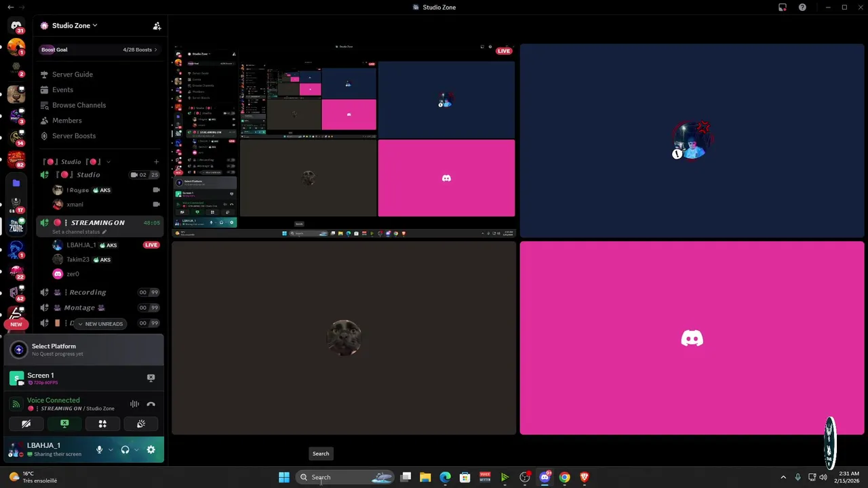Click the server folder icon in server list
Viewport: 868px width, 488px height.
(x=16, y=183)
